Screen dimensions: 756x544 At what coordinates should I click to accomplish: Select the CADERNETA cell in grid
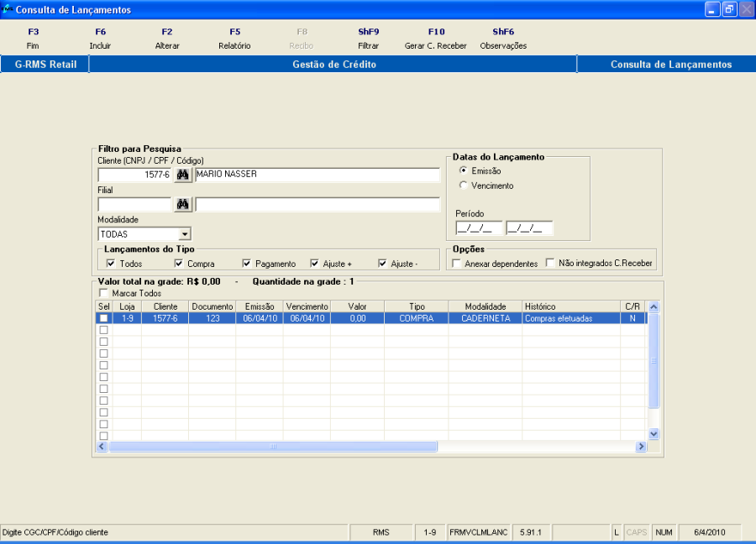486,318
